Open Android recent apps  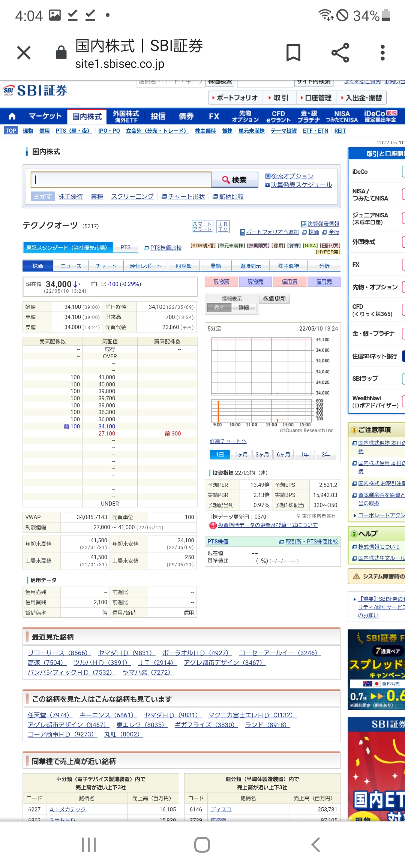click(89, 844)
